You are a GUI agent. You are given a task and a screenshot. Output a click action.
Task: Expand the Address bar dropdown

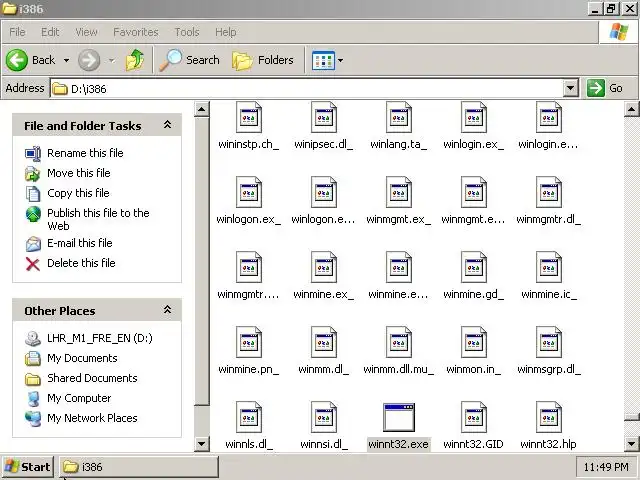570,88
